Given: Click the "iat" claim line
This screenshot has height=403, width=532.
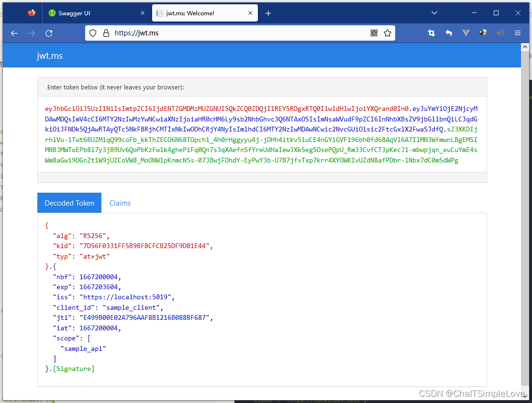Looking at the screenshot, I should pyautogui.click(x=87, y=328).
